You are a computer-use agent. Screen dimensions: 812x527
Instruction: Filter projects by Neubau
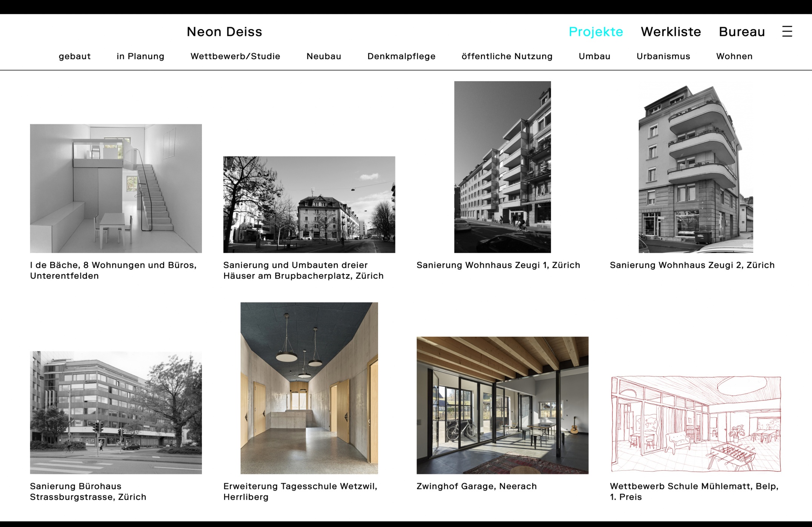click(324, 56)
